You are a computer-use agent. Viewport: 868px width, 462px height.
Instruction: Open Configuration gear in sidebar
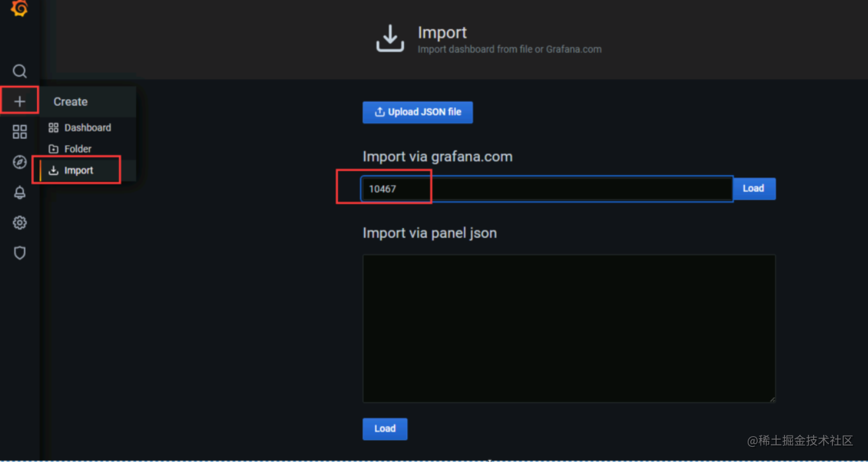coord(19,223)
